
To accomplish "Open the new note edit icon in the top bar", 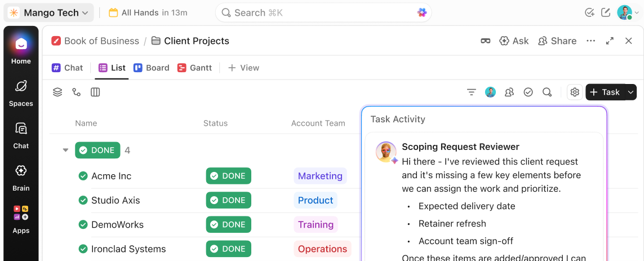I will pos(606,13).
